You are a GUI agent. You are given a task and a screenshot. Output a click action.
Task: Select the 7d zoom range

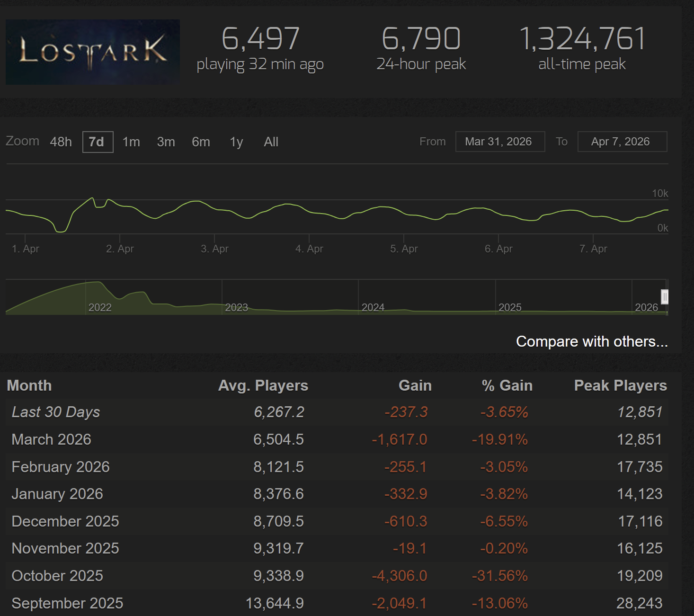click(98, 142)
